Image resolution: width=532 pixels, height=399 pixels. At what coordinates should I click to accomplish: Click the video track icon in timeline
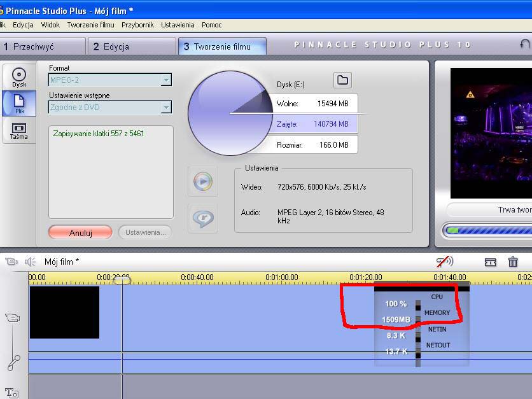click(x=13, y=318)
